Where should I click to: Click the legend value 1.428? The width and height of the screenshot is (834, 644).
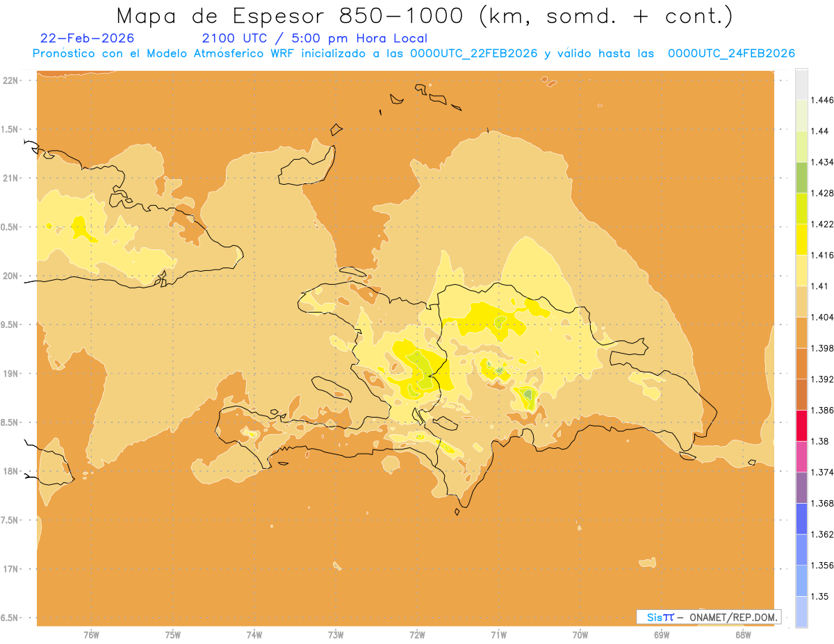822,193
